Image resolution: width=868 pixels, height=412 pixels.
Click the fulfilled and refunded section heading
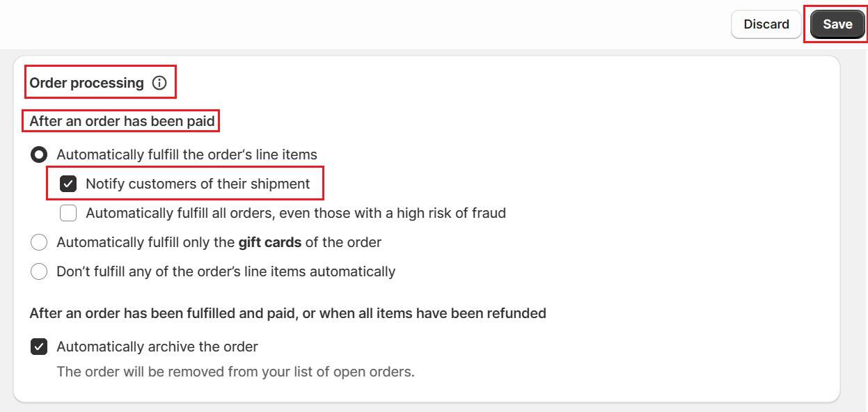click(x=287, y=313)
